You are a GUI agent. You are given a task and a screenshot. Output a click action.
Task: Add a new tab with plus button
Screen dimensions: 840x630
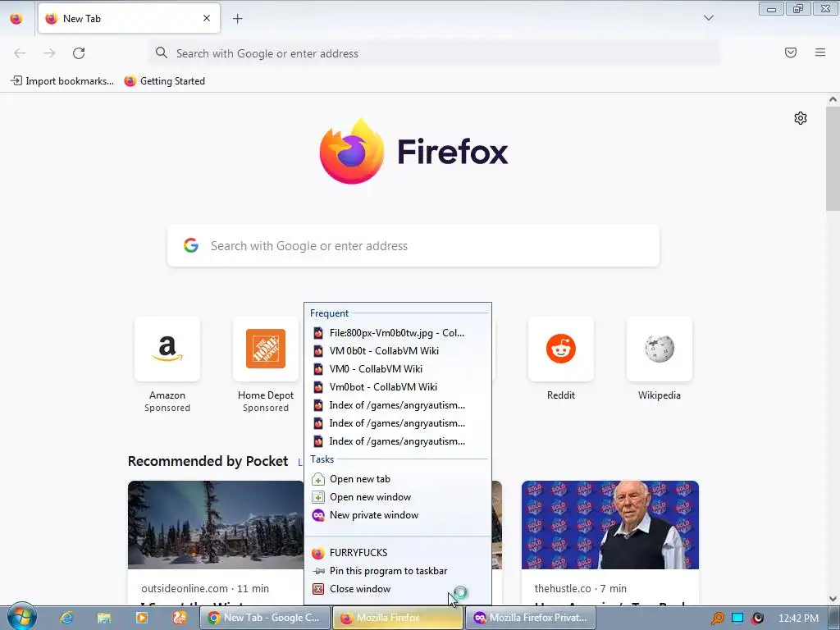[237, 19]
